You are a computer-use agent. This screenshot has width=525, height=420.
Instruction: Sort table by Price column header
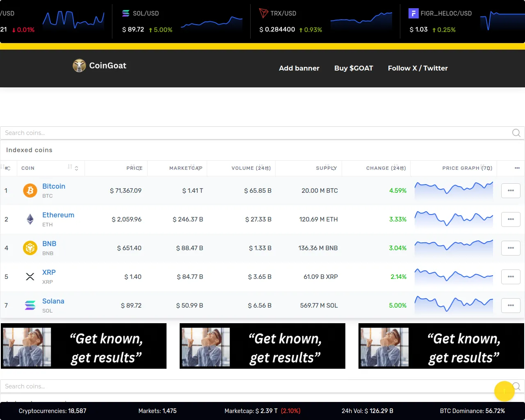134,168
